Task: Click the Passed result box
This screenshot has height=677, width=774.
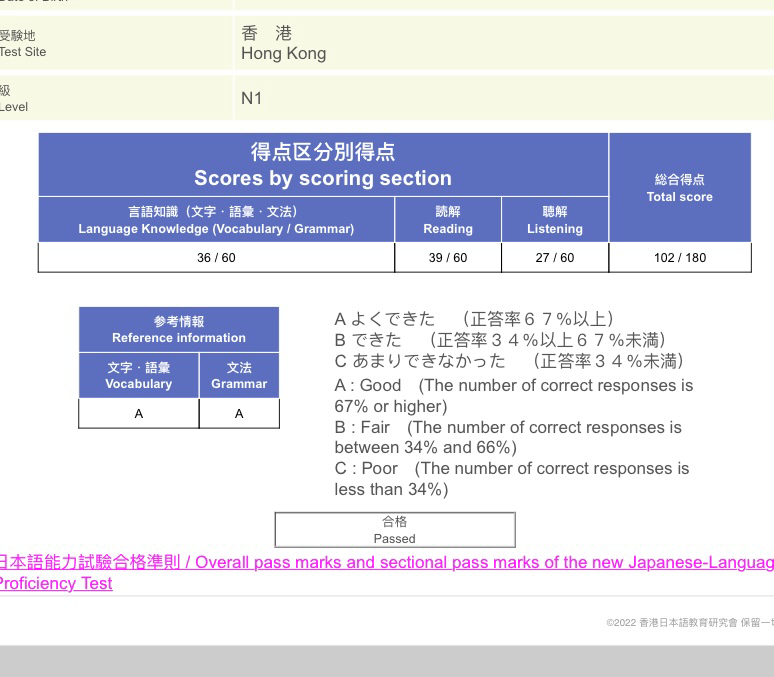Action: point(395,530)
